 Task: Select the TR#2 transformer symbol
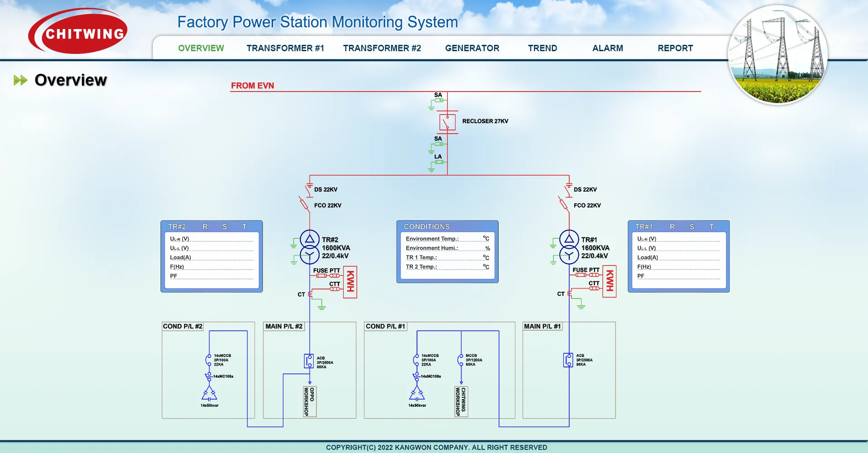coord(310,247)
